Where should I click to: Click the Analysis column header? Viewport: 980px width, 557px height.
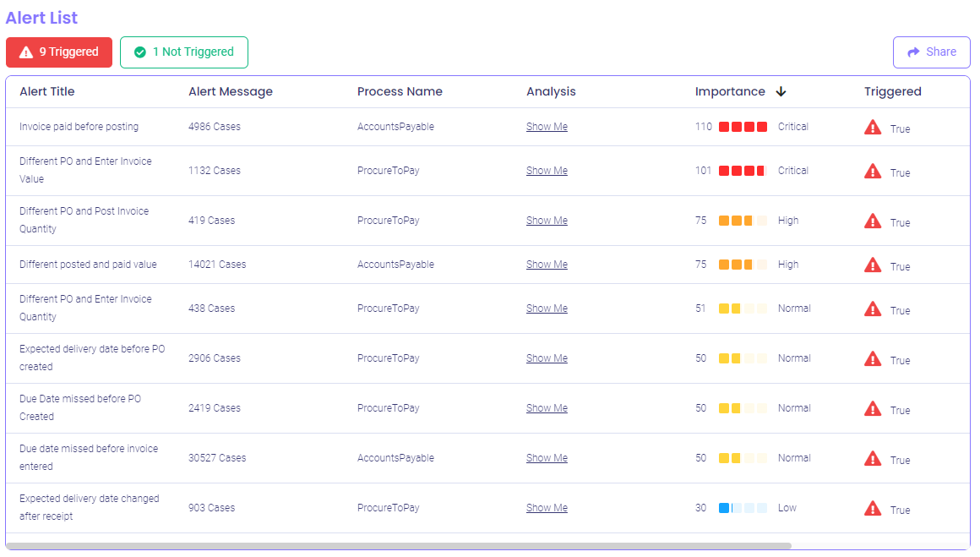(x=551, y=91)
